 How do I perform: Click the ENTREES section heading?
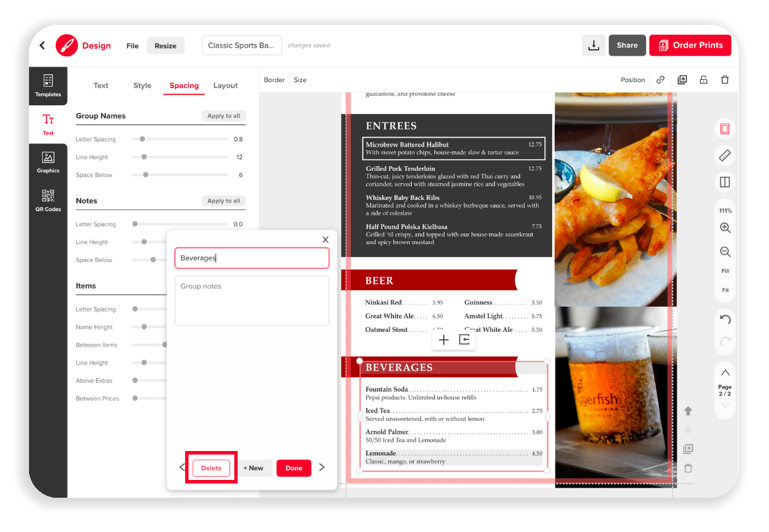click(x=391, y=126)
